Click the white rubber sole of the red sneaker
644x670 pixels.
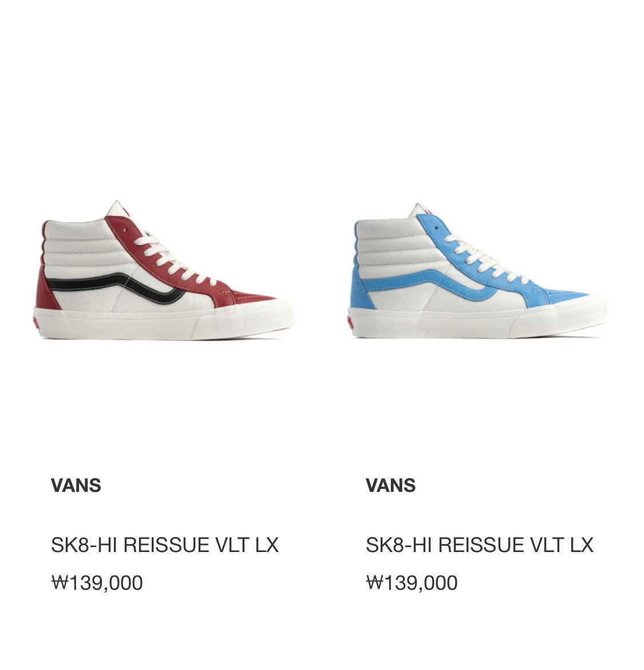(164, 322)
